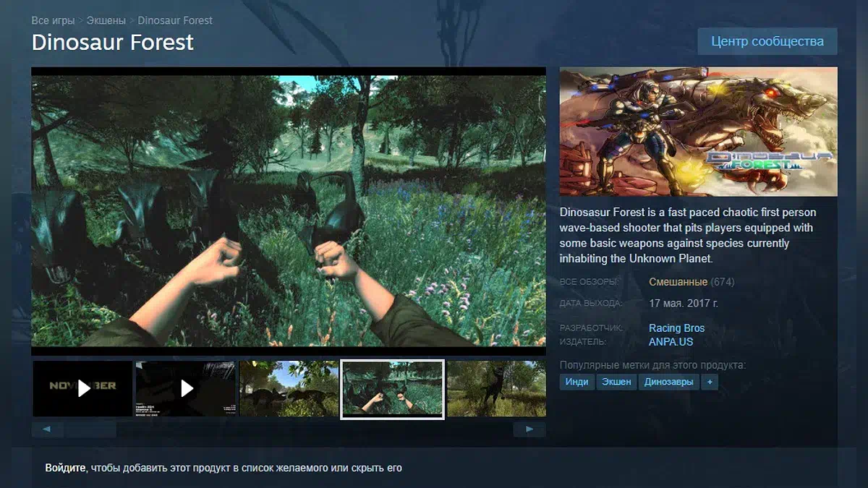
Task: Select the highlighted fists screenshot thumbnail
Action: [392, 389]
